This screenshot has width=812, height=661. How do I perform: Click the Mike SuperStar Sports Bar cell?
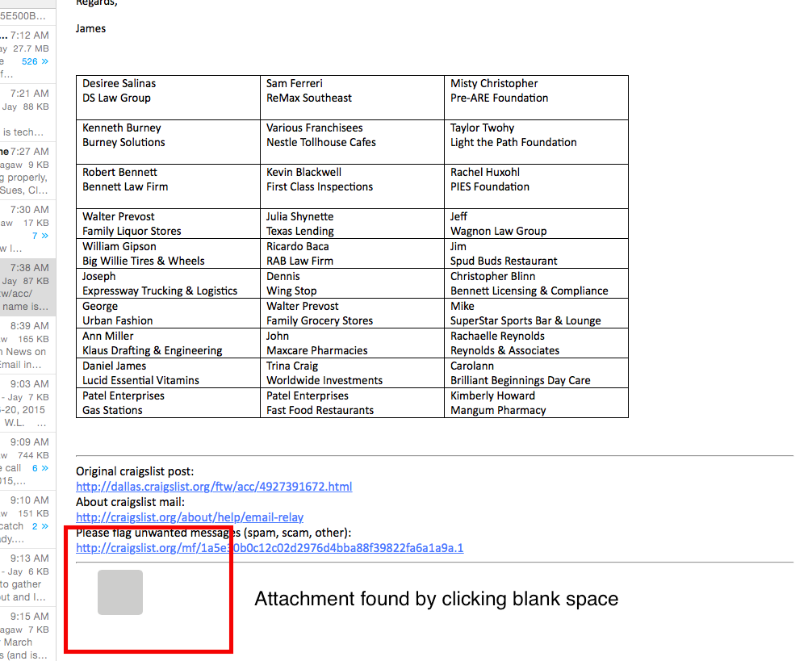pyautogui.click(x=536, y=313)
